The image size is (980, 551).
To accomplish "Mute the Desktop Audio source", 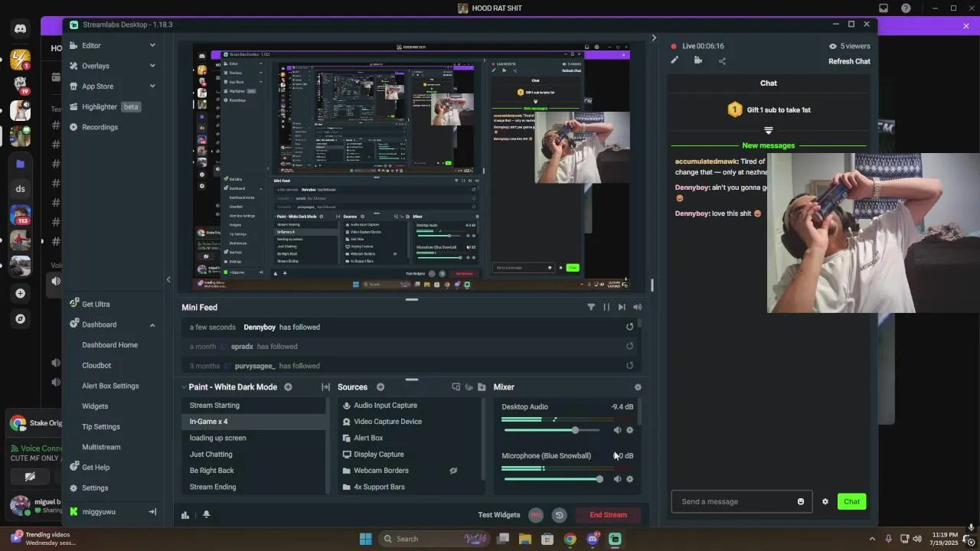I will click(x=617, y=430).
